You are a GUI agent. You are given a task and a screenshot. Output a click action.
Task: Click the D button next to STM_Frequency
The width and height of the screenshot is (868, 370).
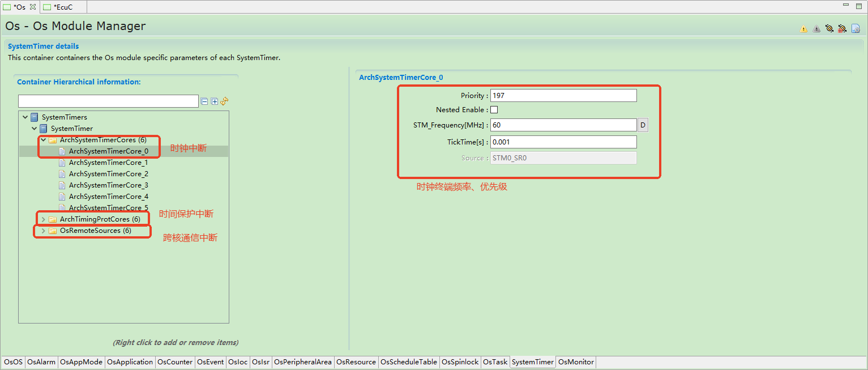point(643,125)
